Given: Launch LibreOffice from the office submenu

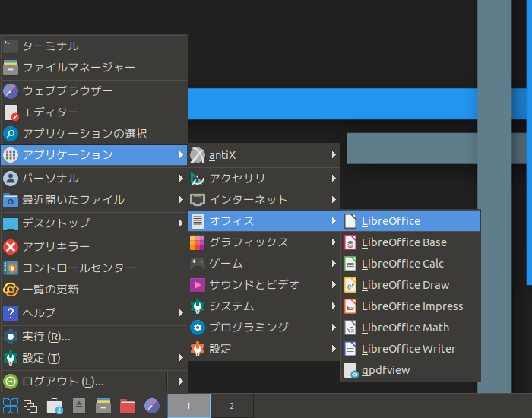Looking at the screenshot, I should coord(410,221).
